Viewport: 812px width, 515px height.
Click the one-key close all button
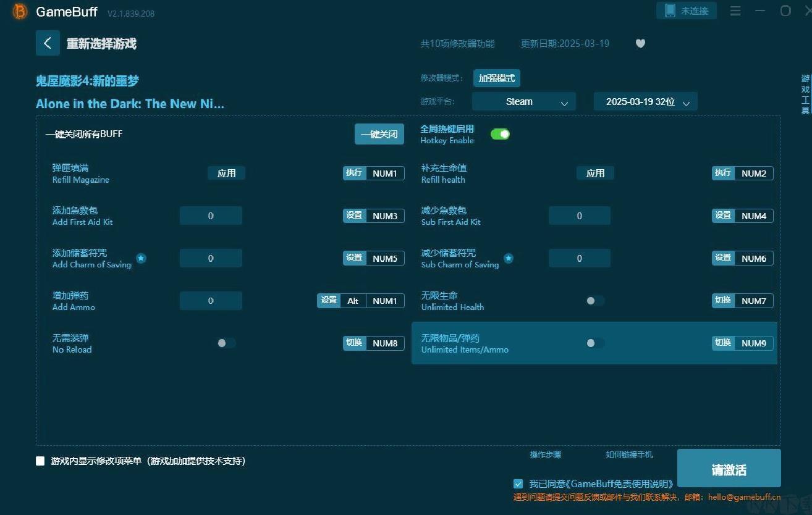click(x=379, y=134)
